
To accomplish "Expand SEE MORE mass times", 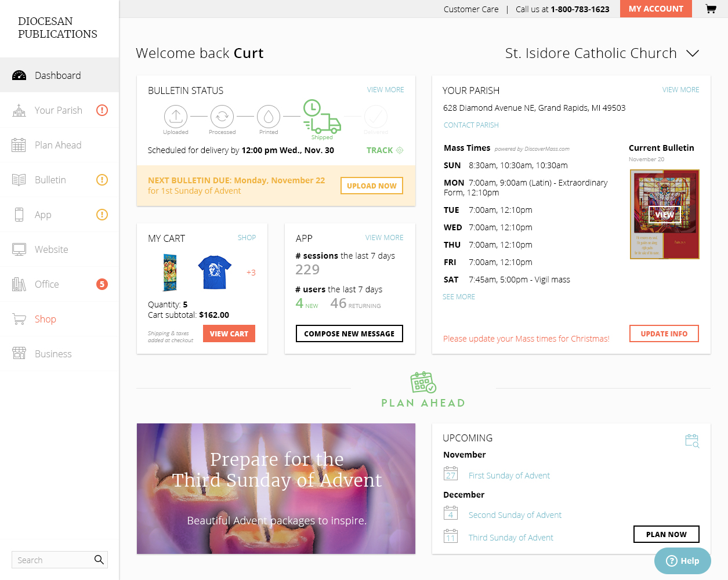I will 459,296.
